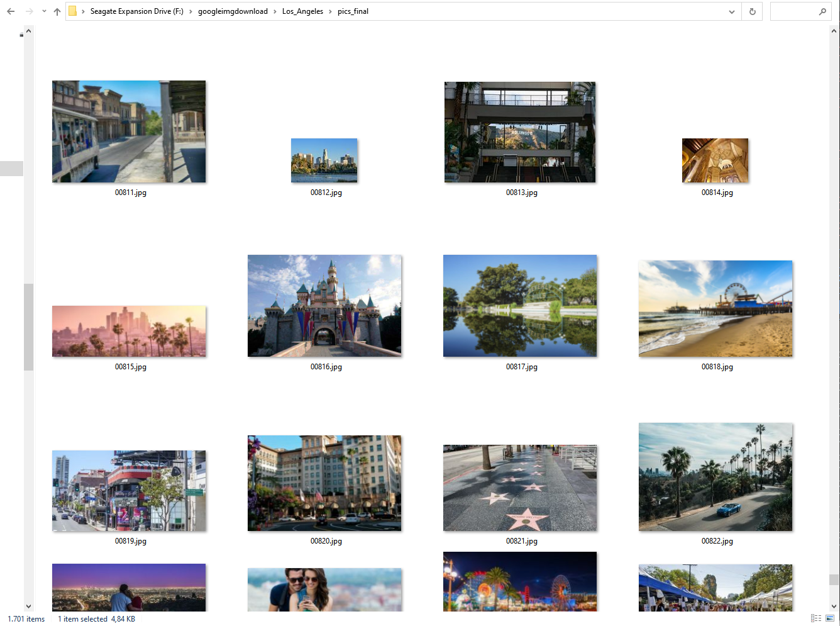Click the navigation pane scroll up arrow
The width and height of the screenshot is (840, 626).
pyautogui.click(x=28, y=31)
